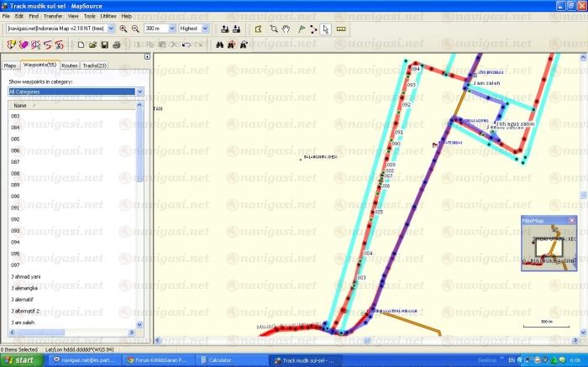
Task: Click the Print icon in toolbar
Action: point(116,44)
